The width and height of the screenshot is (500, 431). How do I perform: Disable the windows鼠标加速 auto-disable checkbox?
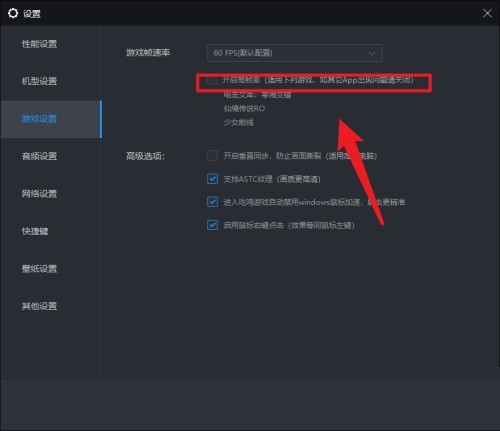[212, 202]
